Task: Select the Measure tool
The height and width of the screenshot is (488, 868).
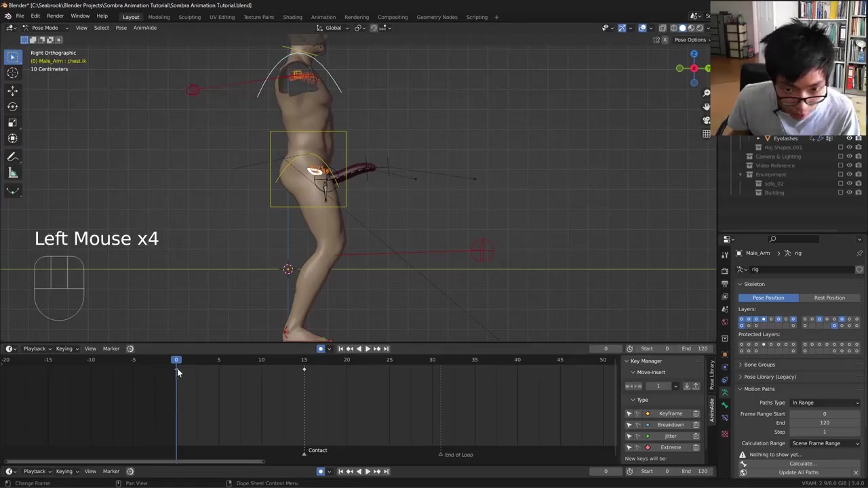Action: (12, 173)
